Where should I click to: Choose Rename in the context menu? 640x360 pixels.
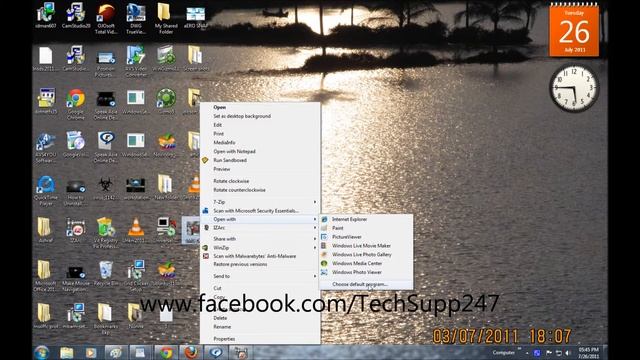click(x=260, y=327)
